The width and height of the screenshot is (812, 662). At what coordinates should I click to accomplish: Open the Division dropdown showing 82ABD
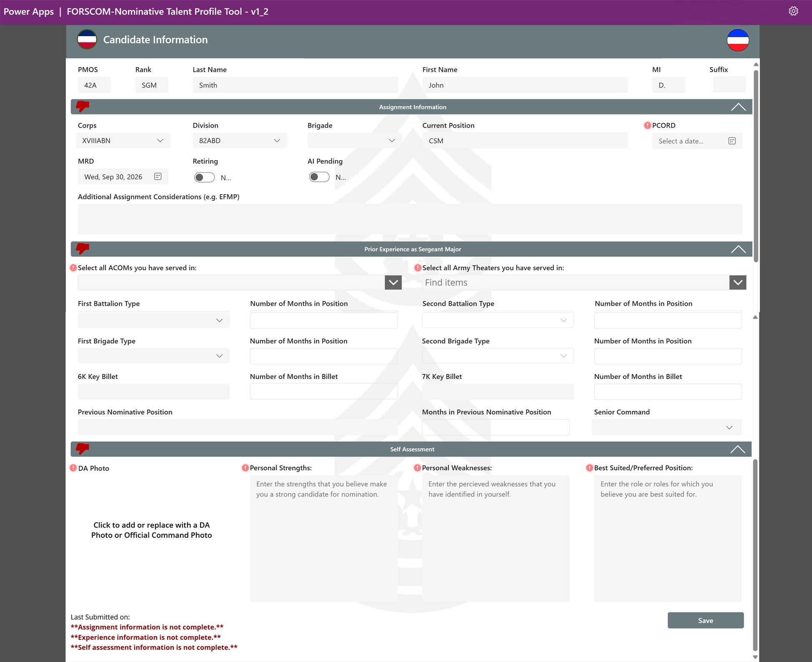(240, 140)
